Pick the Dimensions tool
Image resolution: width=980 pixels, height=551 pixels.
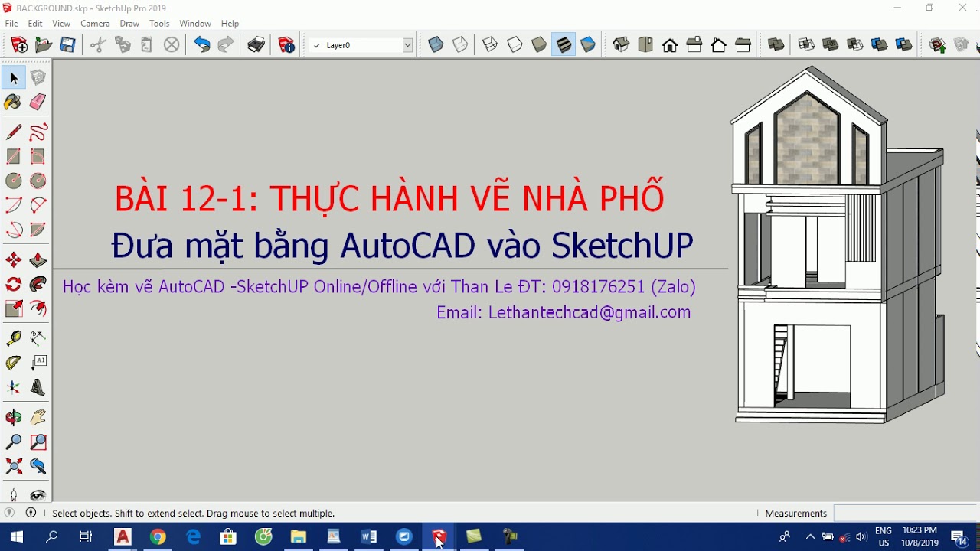tap(38, 338)
